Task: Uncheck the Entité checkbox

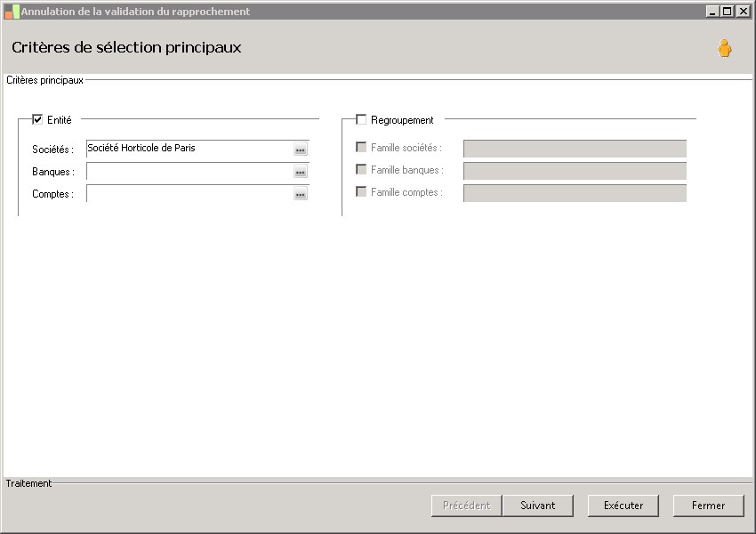Action: [x=37, y=119]
